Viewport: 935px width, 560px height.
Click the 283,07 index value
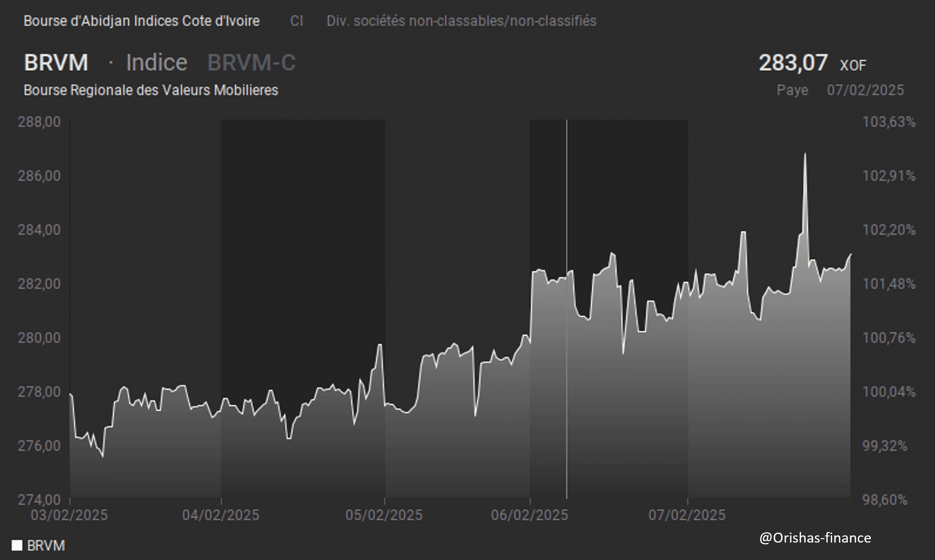(x=793, y=62)
